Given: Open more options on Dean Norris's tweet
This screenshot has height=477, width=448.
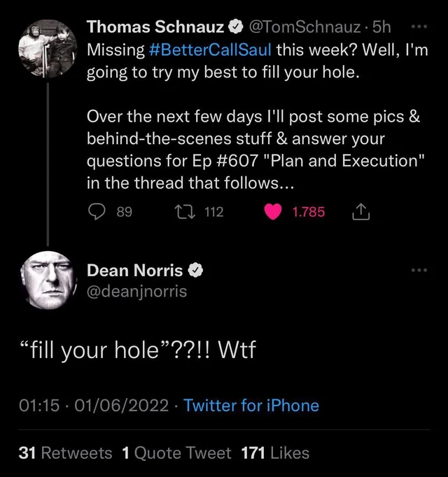Looking at the screenshot, I should point(419,270).
